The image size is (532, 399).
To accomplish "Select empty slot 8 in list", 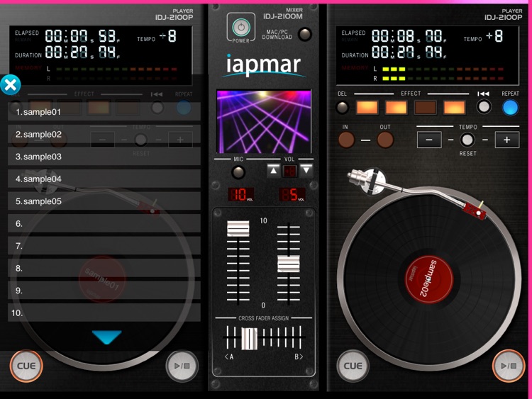I will (104, 268).
